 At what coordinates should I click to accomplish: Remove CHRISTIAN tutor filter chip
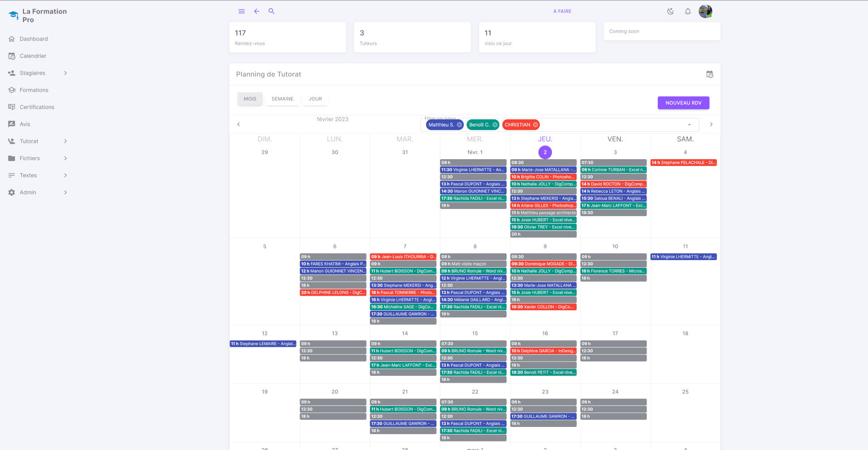[535, 125]
